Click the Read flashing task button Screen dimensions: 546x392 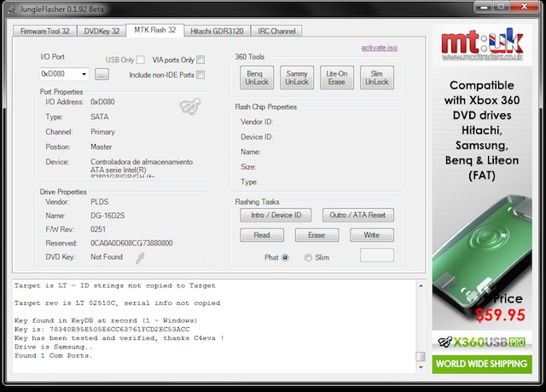pyautogui.click(x=262, y=235)
